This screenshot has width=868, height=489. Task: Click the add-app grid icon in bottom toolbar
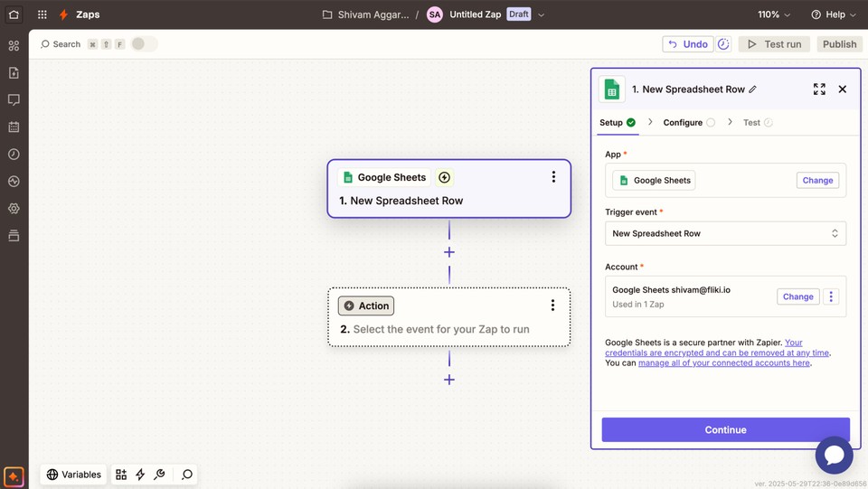[120, 474]
